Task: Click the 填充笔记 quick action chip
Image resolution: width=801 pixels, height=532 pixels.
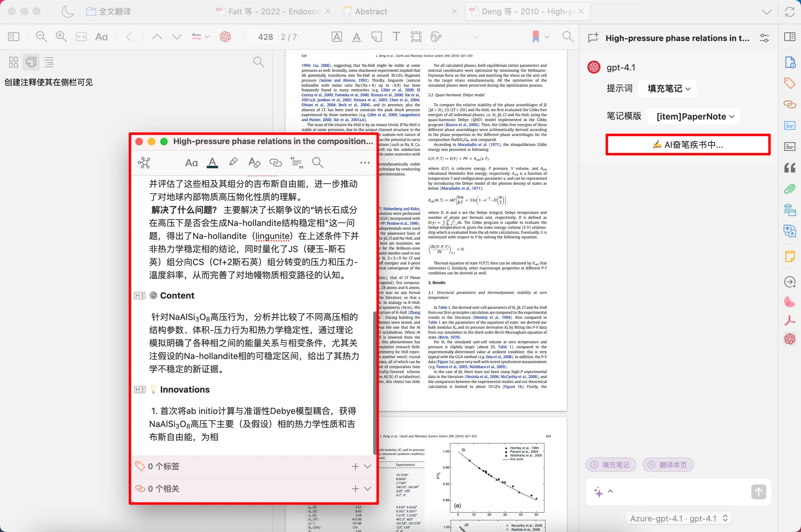Action: pos(611,465)
